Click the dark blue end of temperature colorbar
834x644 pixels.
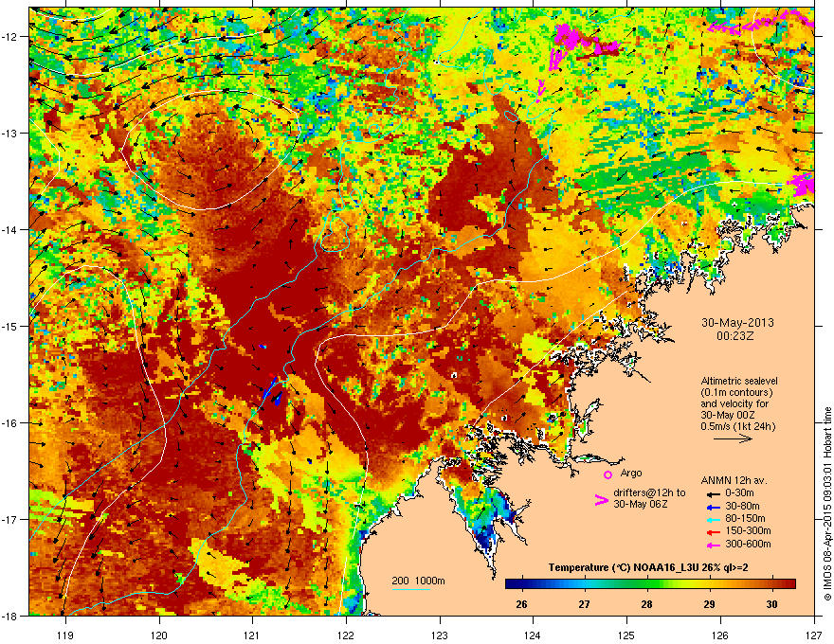(514, 584)
